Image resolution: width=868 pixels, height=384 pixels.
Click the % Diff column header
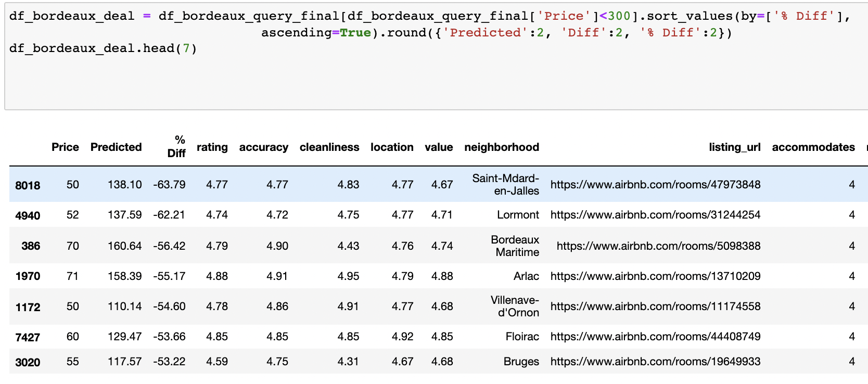(x=176, y=146)
